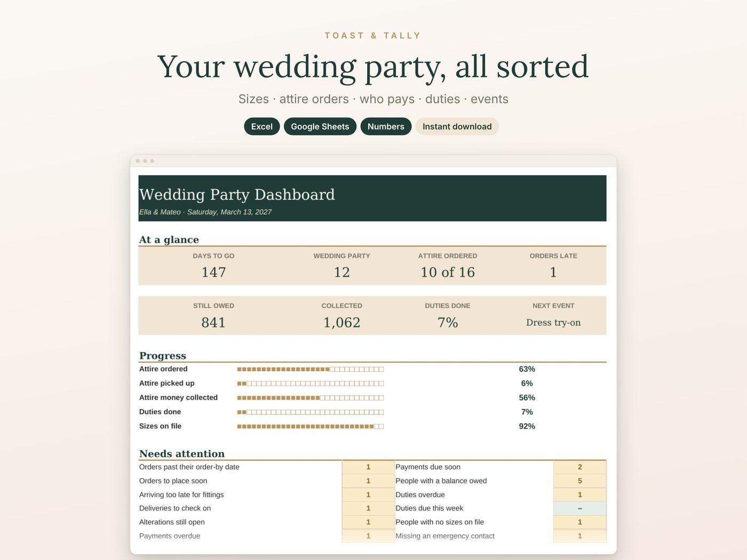Select the 92% Sizes on file percentage
The height and width of the screenshot is (560, 747).
pos(527,426)
